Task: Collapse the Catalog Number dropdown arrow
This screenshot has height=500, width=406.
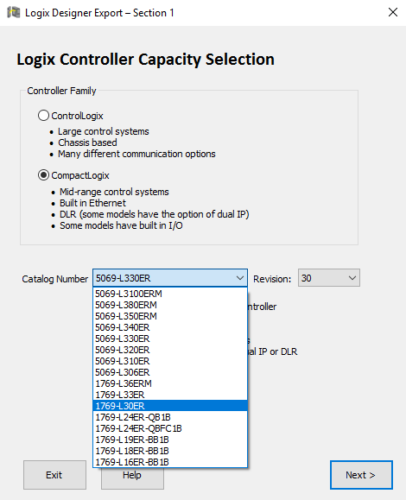Action: pos(240,278)
